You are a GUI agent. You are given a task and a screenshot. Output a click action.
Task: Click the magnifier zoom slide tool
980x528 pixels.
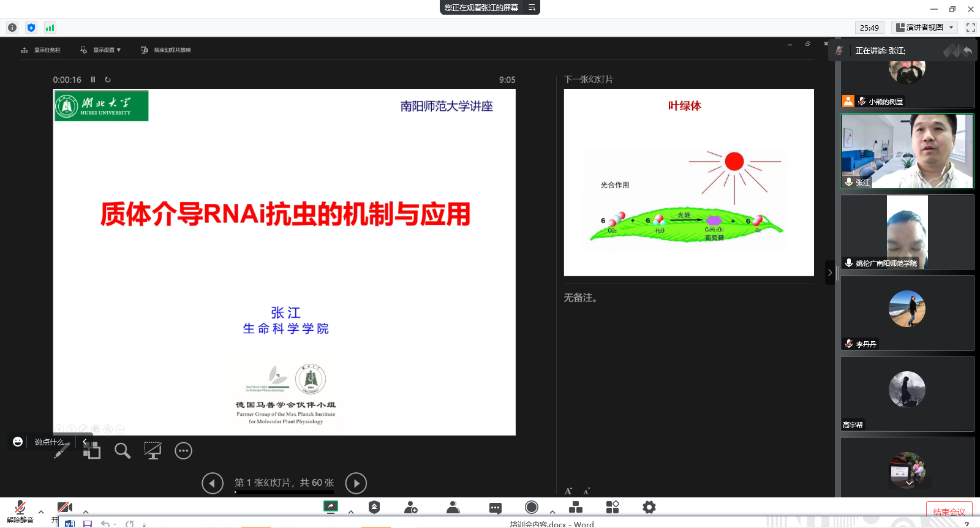coord(123,451)
